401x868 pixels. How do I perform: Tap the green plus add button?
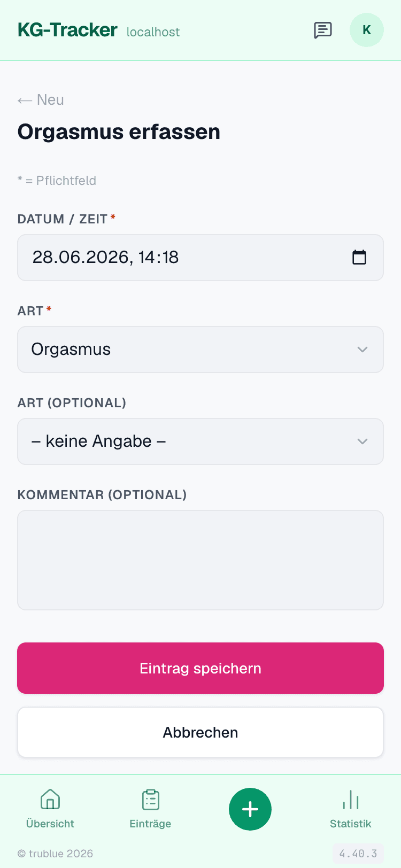(250, 809)
